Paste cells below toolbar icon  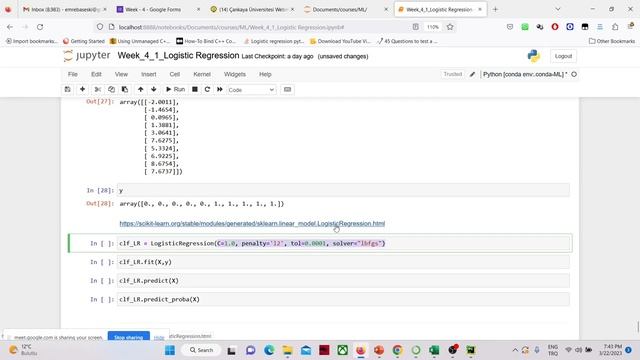[x=125, y=89]
